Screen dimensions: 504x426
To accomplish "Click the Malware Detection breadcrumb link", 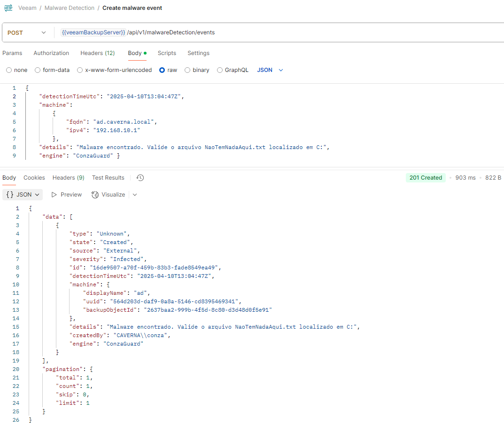I will 70,8.
